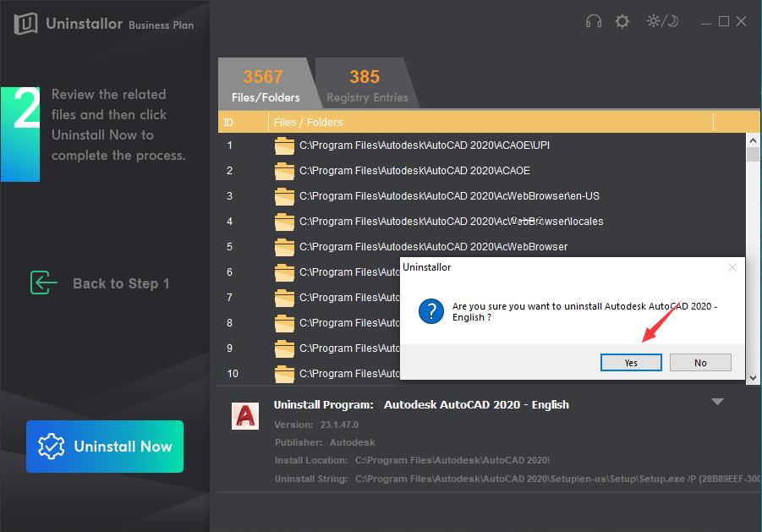This screenshot has width=762, height=532.
Task: Click the ID column header
Action: coord(228,123)
